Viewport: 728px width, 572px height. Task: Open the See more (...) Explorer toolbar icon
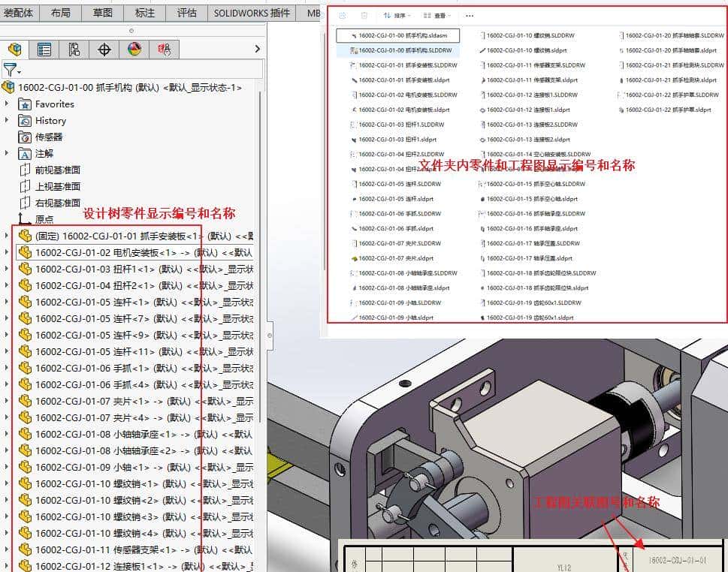(470, 15)
